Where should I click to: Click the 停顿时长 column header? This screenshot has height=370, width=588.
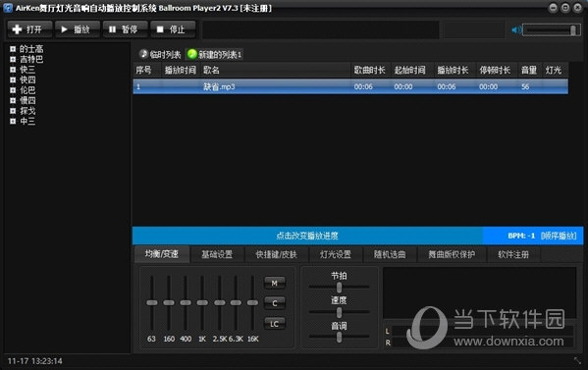tap(496, 70)
